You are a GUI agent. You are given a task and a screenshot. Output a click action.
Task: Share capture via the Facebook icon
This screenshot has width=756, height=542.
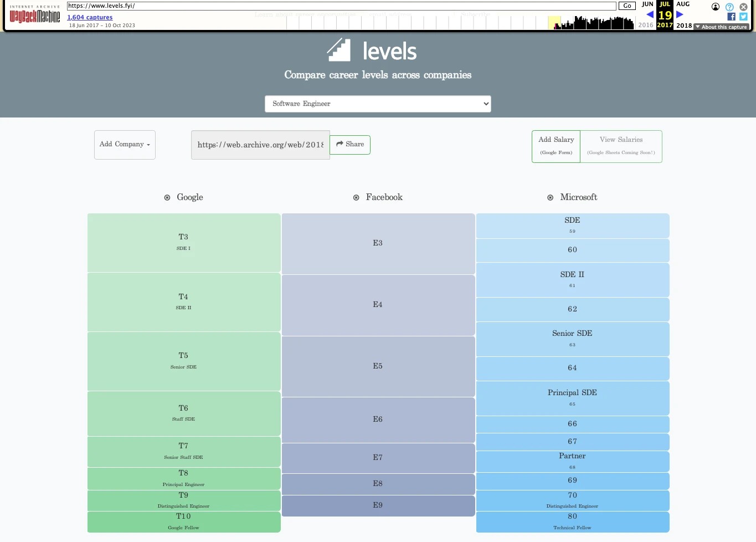(x=731, y=17)
